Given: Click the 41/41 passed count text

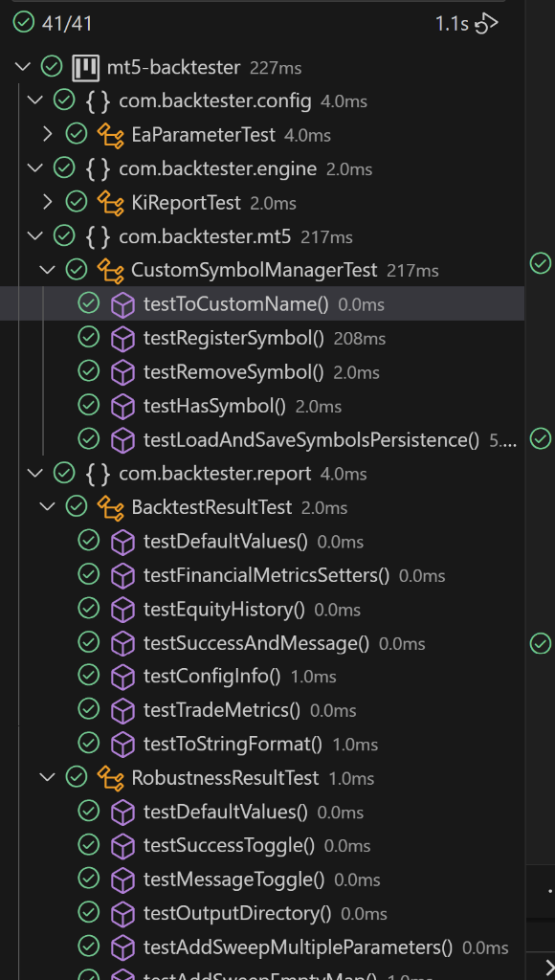Looking at the screenshot, I should [67, 24].
